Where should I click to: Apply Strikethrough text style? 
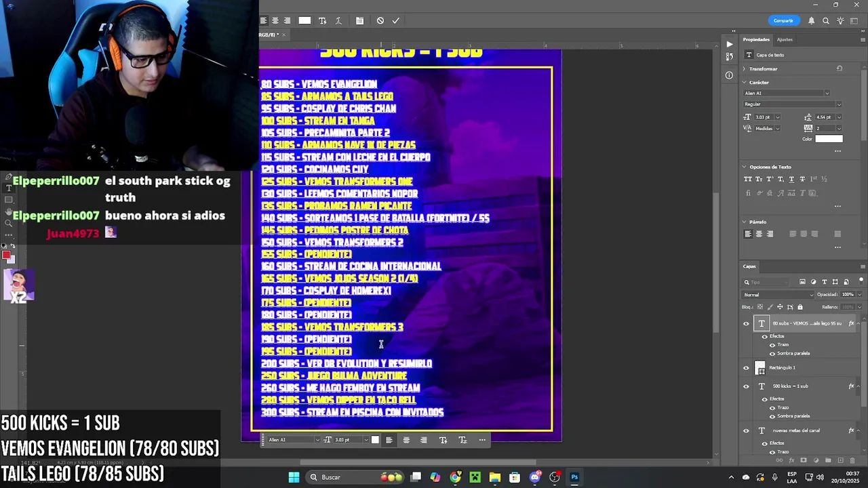pyautogui.click(x=802, y=179)
